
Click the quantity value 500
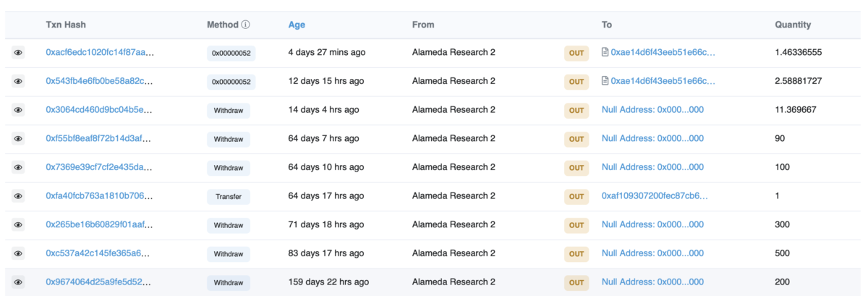pos(783,253)
